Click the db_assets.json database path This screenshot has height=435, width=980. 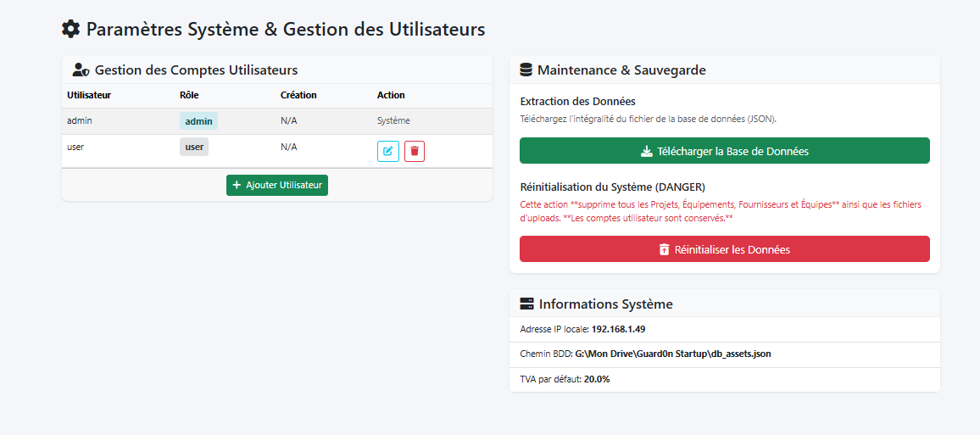[x=673, y=354]
